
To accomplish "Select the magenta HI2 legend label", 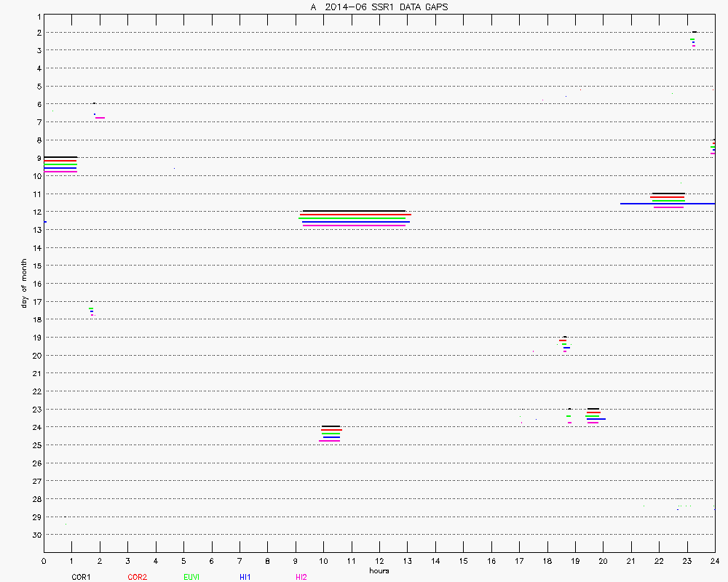I will [x=301, y=577].
